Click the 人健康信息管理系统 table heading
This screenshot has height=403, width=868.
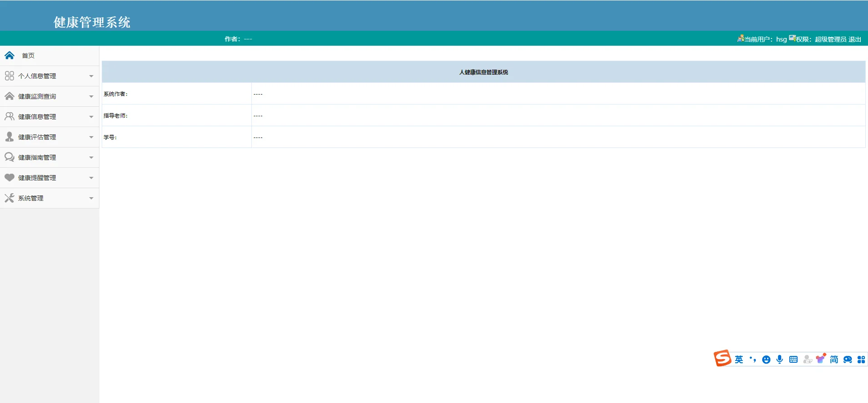pos(484,72)
